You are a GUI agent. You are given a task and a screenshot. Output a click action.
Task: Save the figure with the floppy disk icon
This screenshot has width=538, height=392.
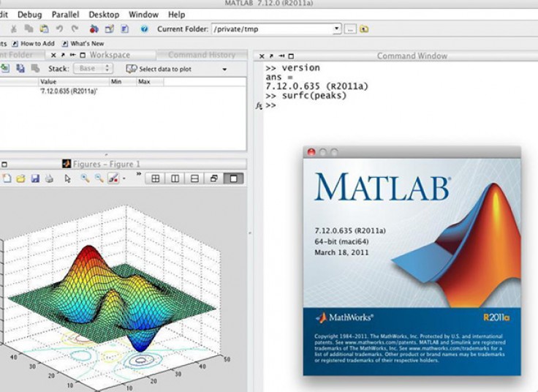[x=35, y=178]
